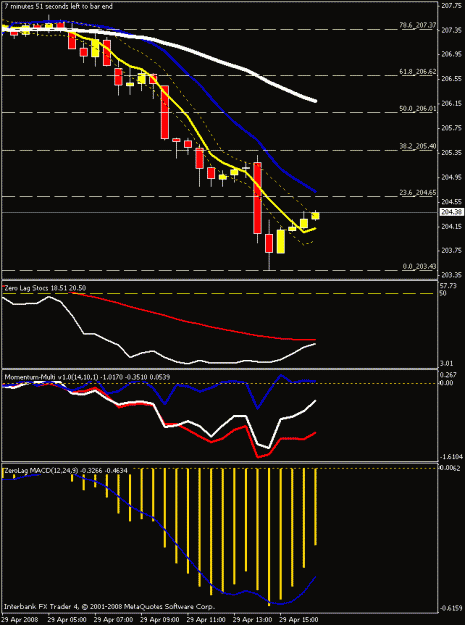Select the 50.0_206.01 Fibonacci level label
465x625 pixels.
[x=418, y=108]
